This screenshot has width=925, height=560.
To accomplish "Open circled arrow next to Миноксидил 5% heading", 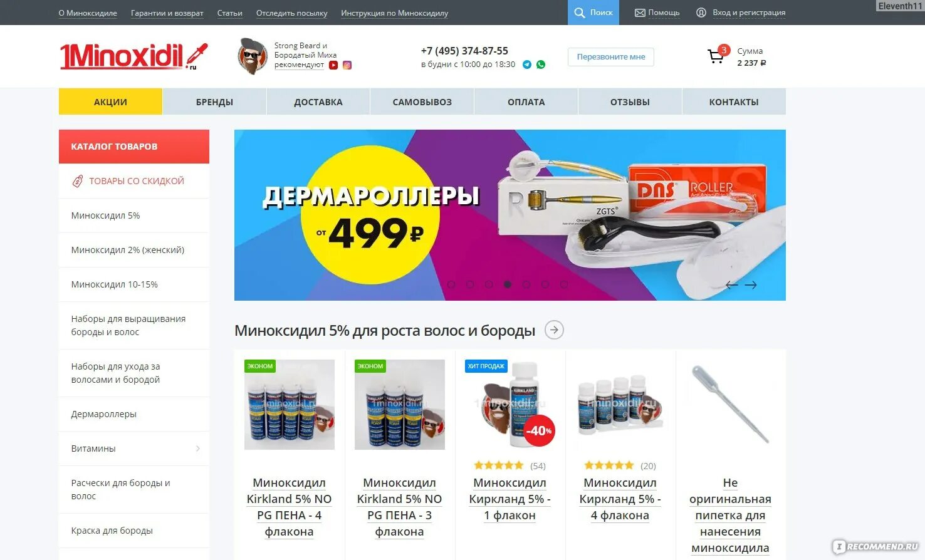I will (x=554, y=330).
